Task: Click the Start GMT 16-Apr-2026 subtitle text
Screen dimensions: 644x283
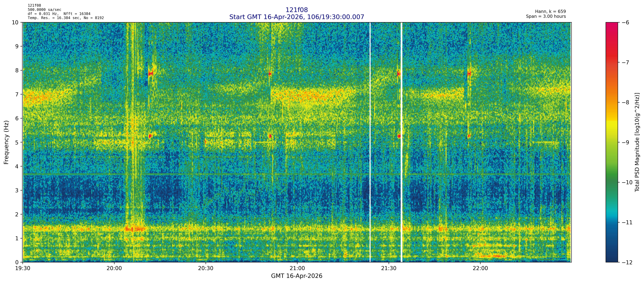Action: (x=297, y=17)
